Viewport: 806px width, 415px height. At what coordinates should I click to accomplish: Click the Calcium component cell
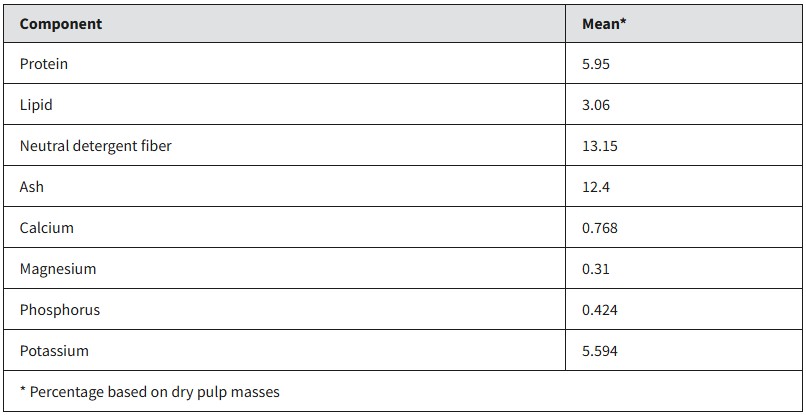point(47,228)
